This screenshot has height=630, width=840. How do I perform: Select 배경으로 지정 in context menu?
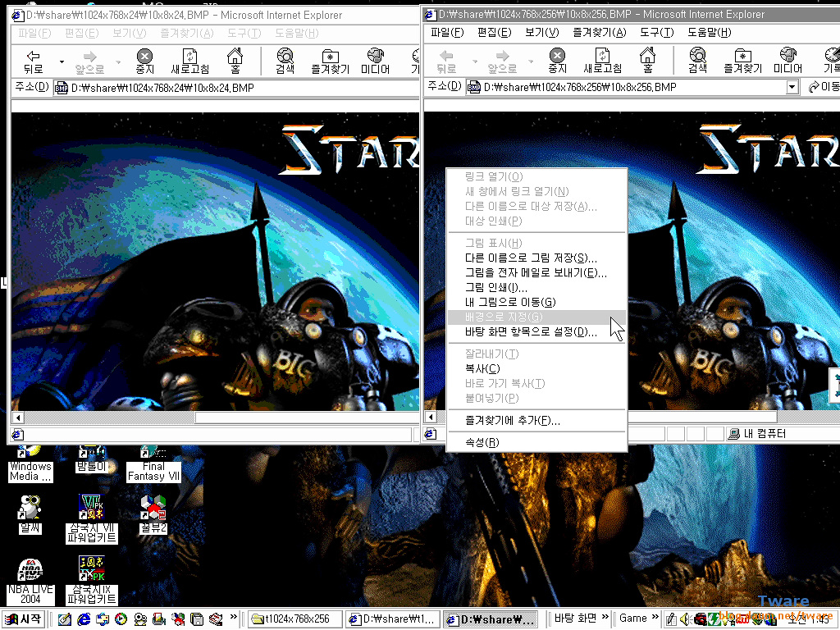click(536, 317)
